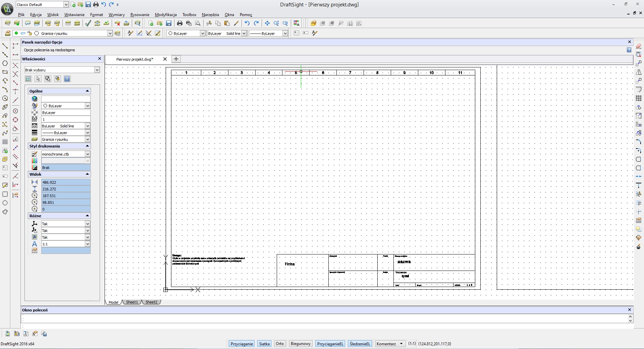This screenshot has height=349, width=644.
Task: Collapse the Styl drukowania section
Action: 87,146
